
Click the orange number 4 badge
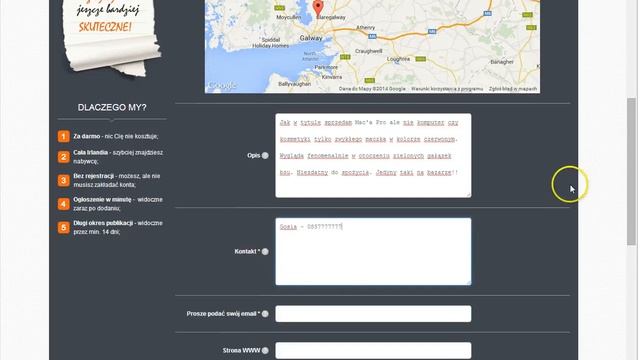pos(64,204)
